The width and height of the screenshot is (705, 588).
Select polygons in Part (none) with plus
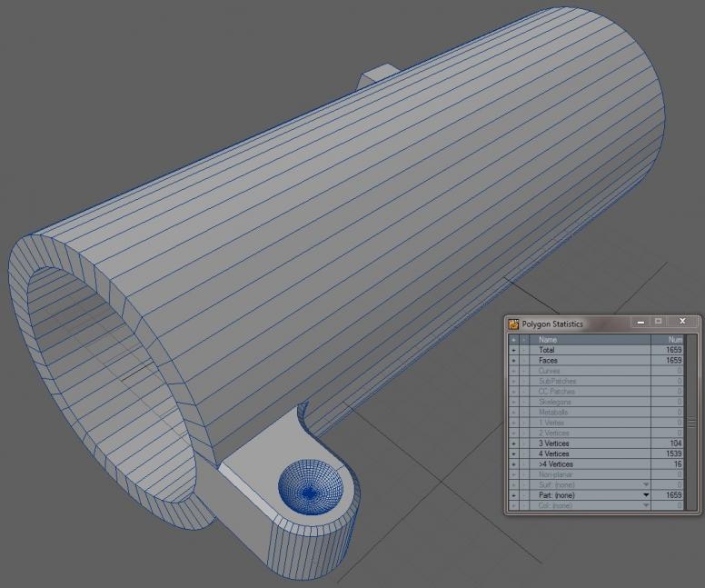pyautogui.click(x=513, y=495)
